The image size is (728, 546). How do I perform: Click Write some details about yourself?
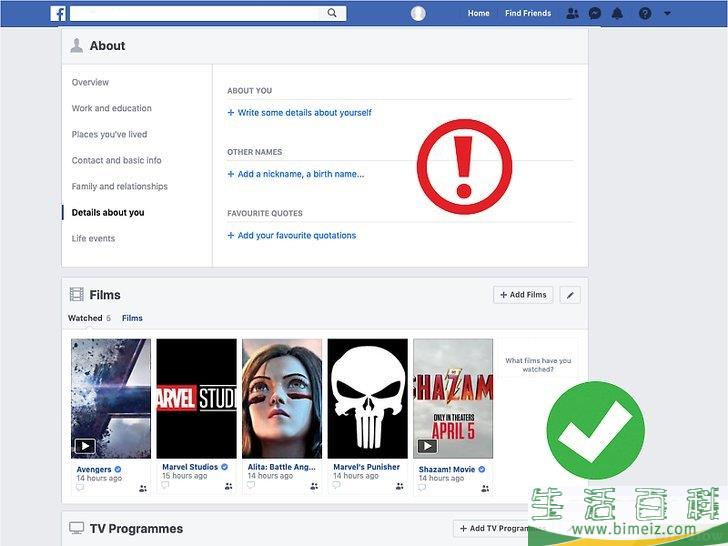(299, 112)
